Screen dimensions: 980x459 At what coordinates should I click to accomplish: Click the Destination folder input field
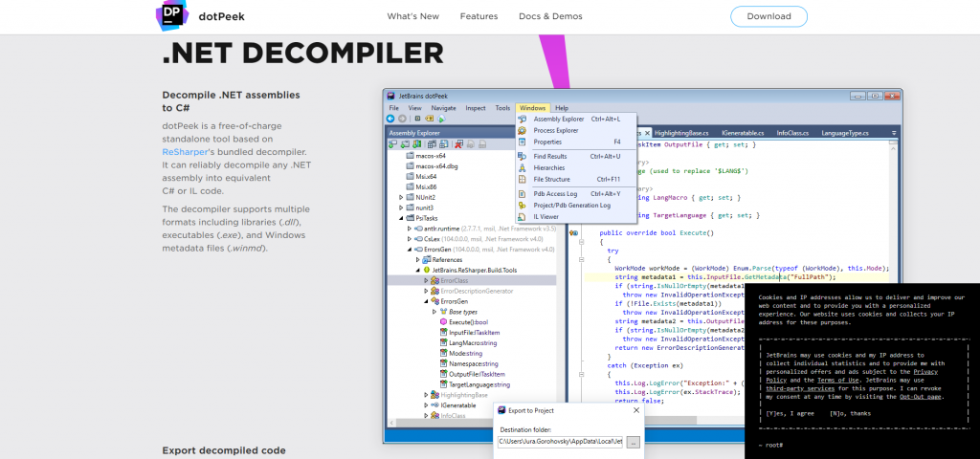[x=561, y=442]
